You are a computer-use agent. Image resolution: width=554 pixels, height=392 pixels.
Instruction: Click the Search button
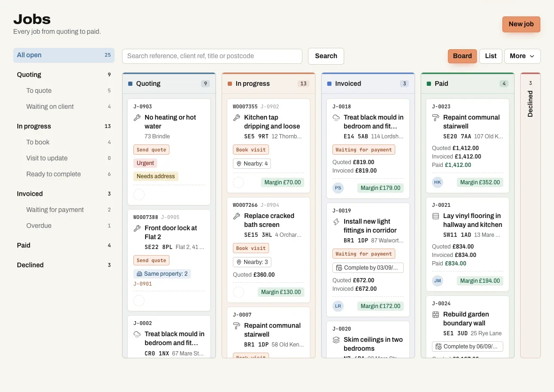326,56
